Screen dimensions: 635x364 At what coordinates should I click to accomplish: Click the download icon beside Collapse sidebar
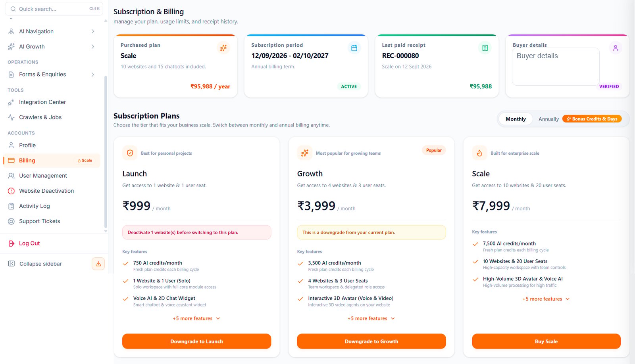98,264
